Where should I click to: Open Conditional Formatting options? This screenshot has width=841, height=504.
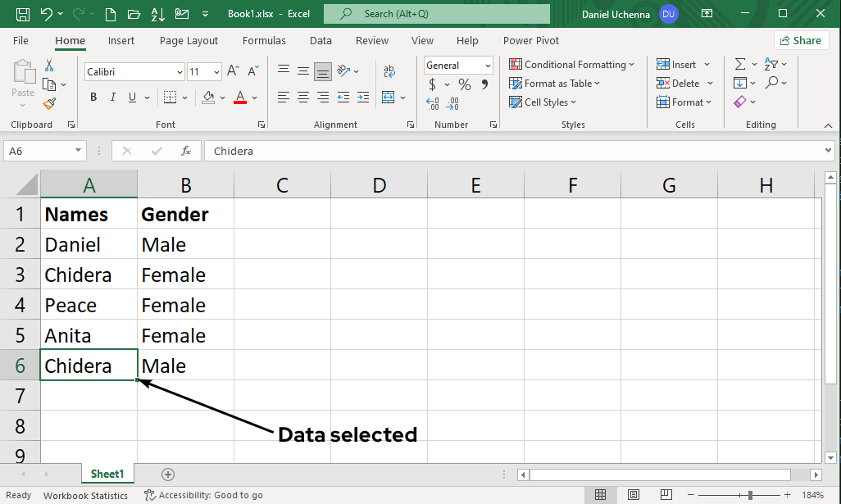coord(572,64)
